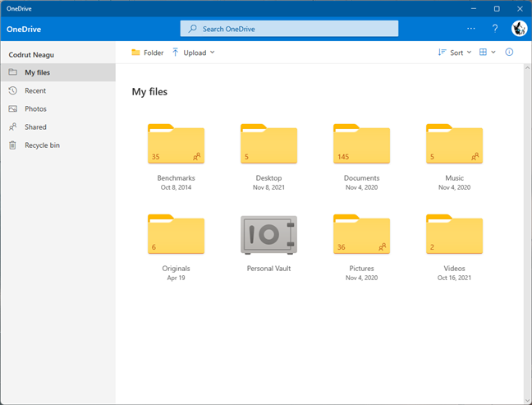Expand the view options chevron
532x405 pixels.
(493, 53)
